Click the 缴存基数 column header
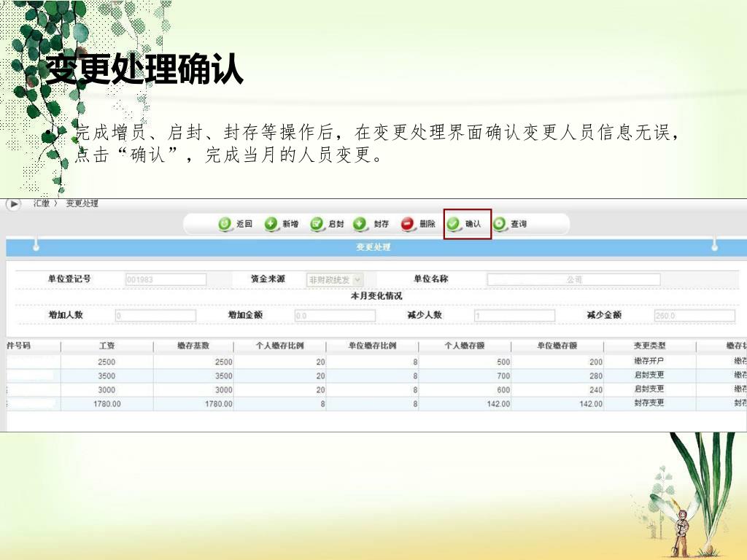747x560 pixels. click(x=193, y=346)
